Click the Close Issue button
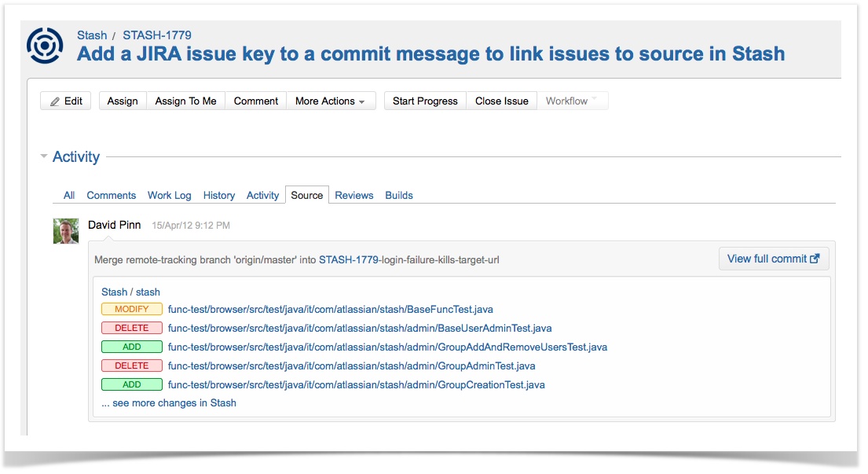This screenshot has width=868, height=474. [501, 101]
